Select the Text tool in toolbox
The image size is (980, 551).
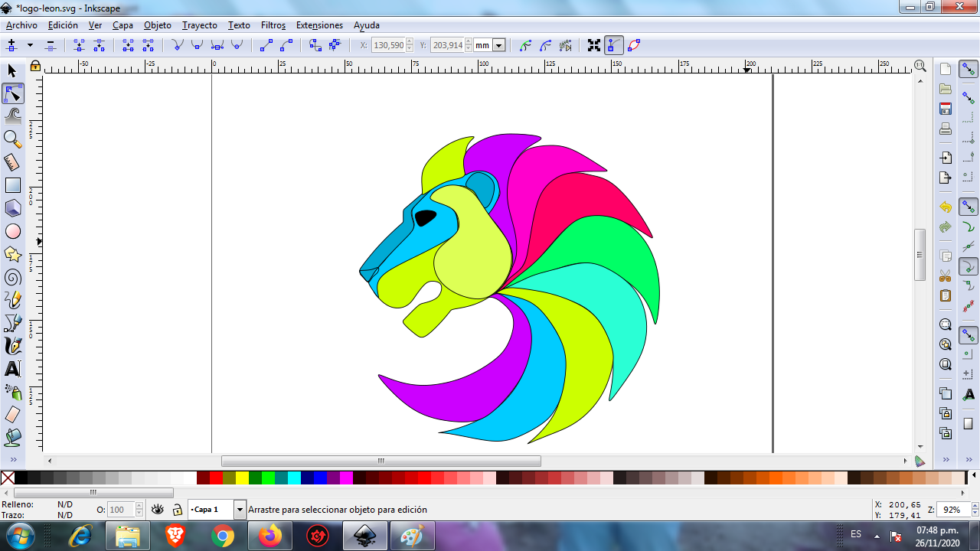12,369
